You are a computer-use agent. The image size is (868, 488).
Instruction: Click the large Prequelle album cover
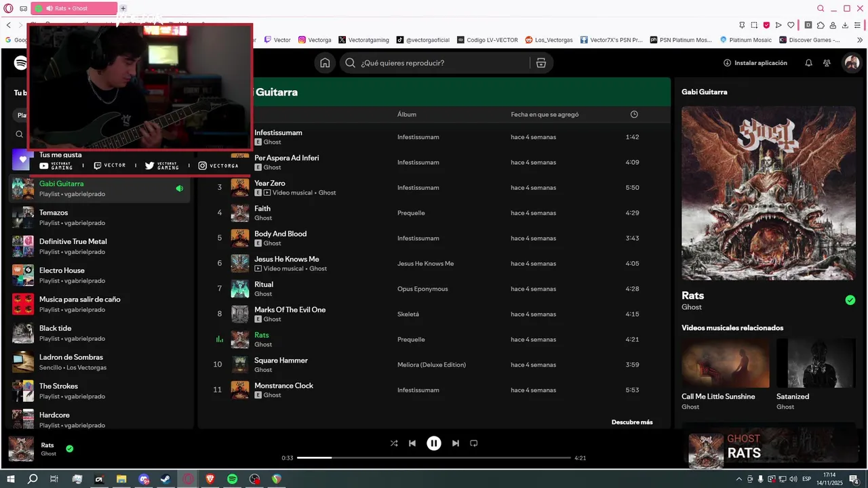768,193
